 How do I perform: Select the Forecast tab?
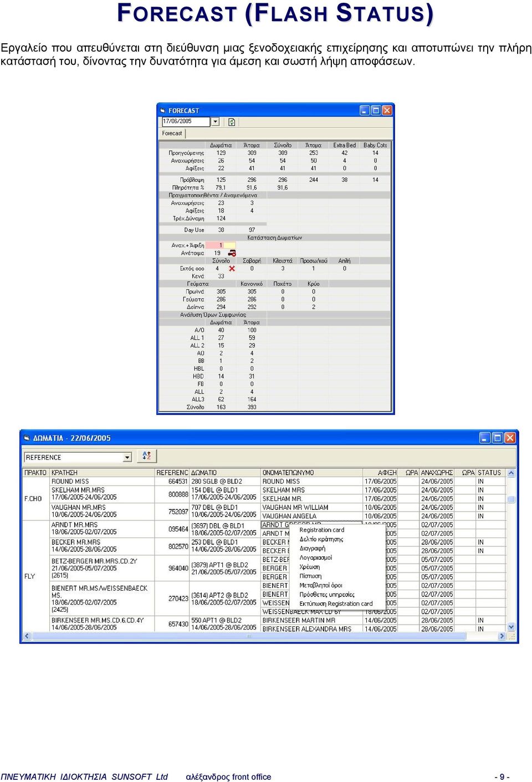pos(172,134)
